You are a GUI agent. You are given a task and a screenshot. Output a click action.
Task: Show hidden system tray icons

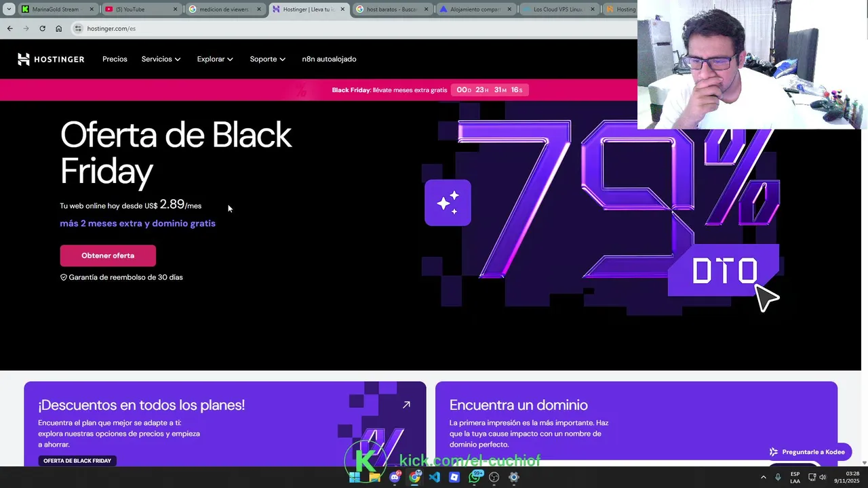763,477
